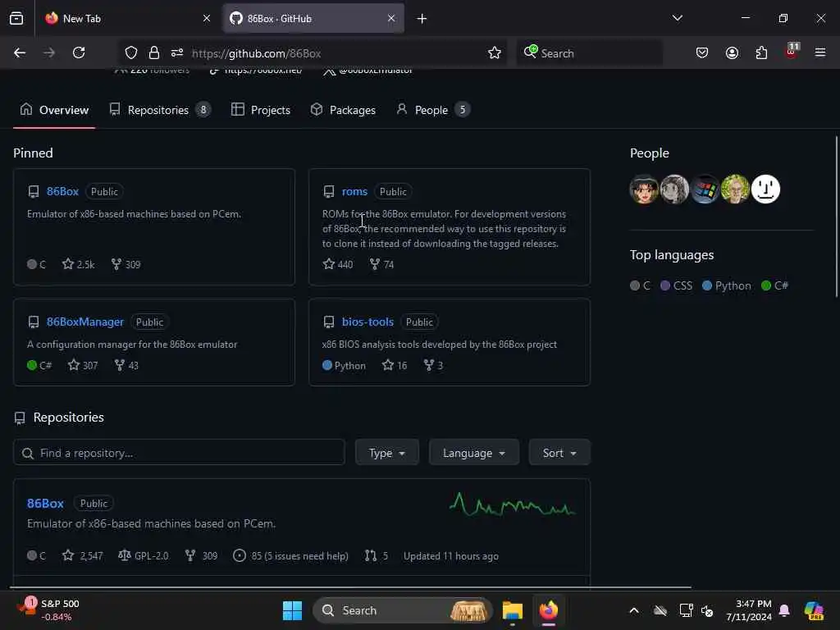Open the list all tabs chevron
This screenshot has width=840, height=630.
pos(678,18)
